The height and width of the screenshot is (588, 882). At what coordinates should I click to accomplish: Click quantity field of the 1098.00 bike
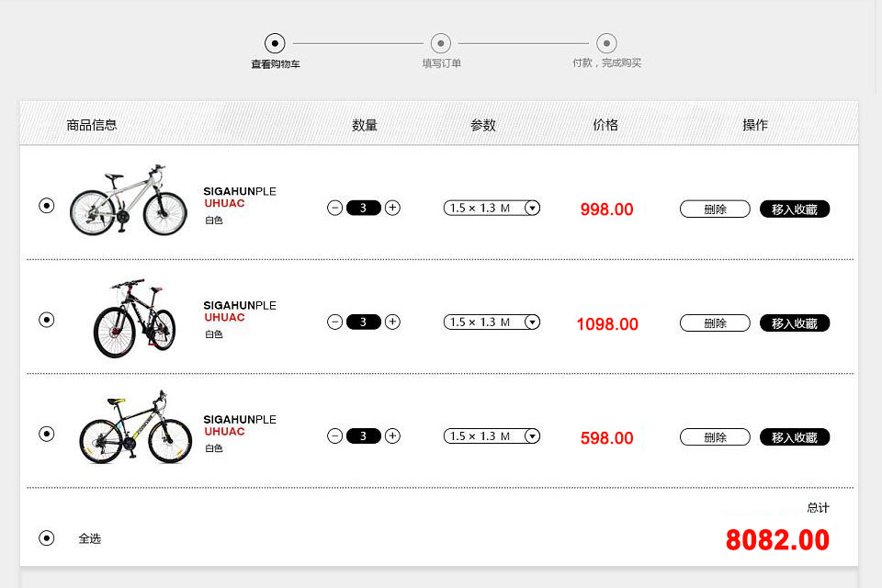(364, 322)
